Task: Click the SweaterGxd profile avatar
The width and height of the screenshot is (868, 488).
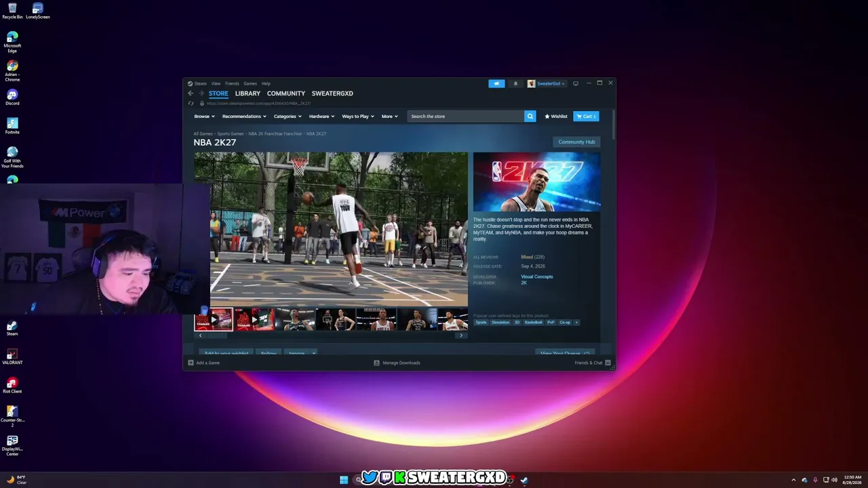Action: click(531, 83)
